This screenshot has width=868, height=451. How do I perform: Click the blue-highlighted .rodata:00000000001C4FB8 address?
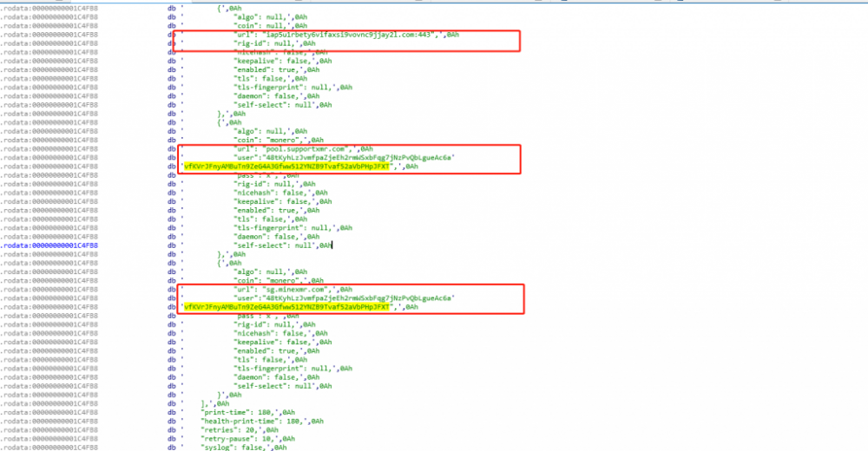[x=49, y=245]
